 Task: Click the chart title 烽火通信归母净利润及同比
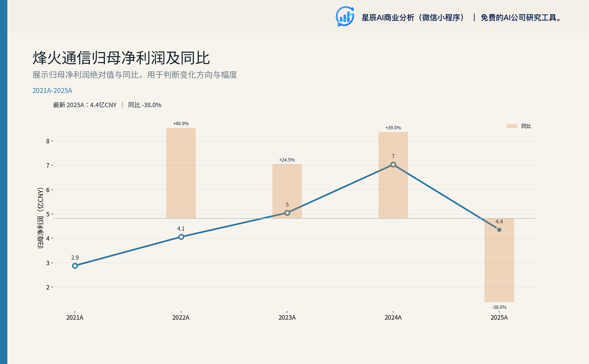(x=121, y=58)
